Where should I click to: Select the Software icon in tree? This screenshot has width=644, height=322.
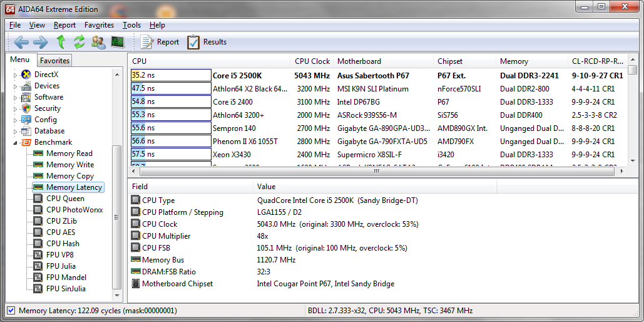point(26,98)
